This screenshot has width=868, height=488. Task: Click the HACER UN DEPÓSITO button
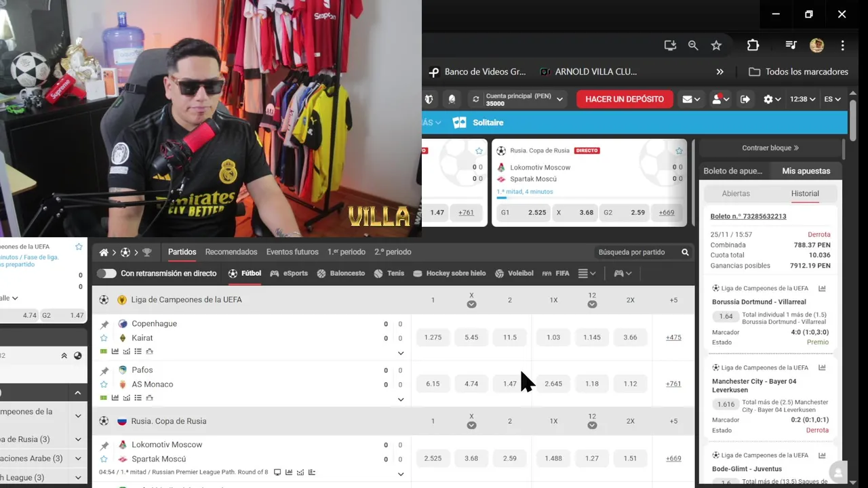coord(625,99)
